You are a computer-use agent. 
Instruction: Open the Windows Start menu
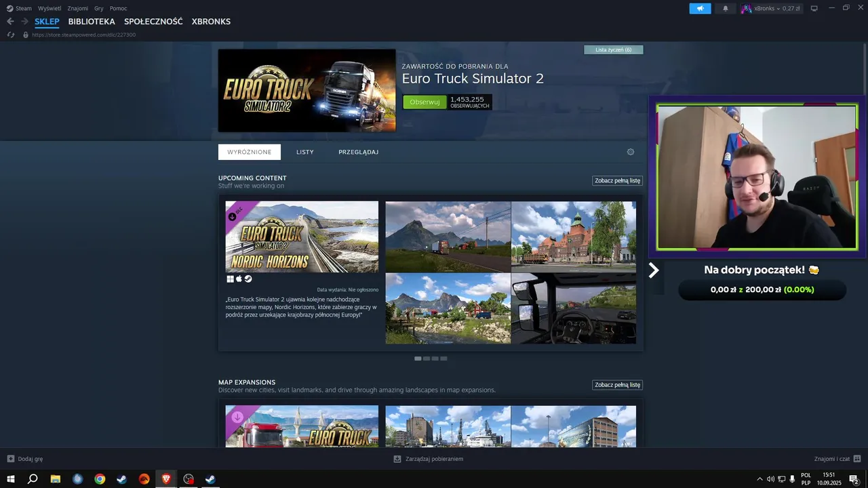[x=11, y=479]
